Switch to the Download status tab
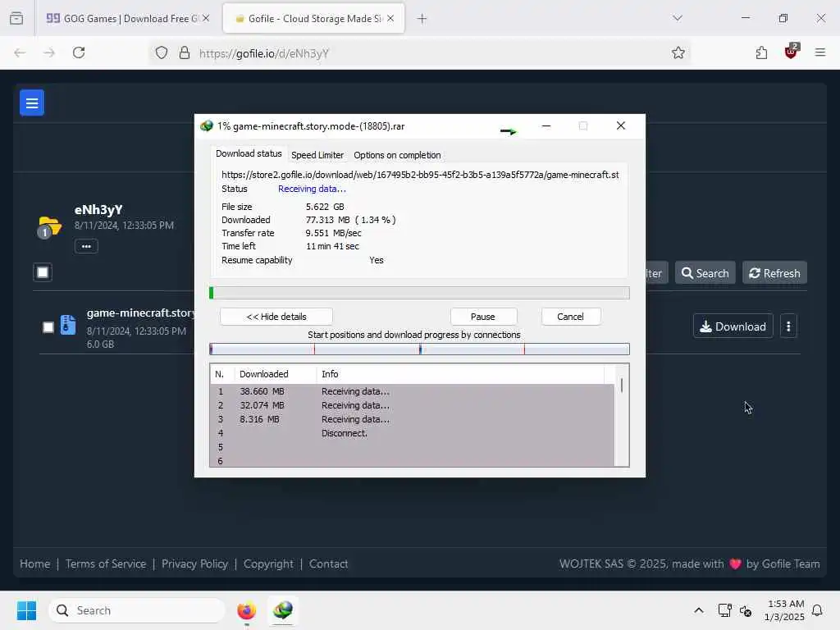This screenshot has height=630, width=840. pyautogui.click(x=249, y=153)
